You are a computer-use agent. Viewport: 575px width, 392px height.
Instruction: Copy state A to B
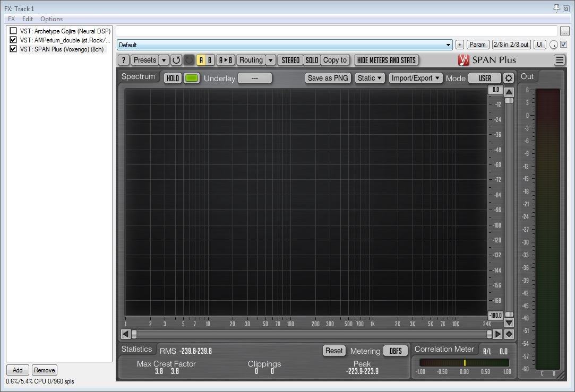pos(226,60)
